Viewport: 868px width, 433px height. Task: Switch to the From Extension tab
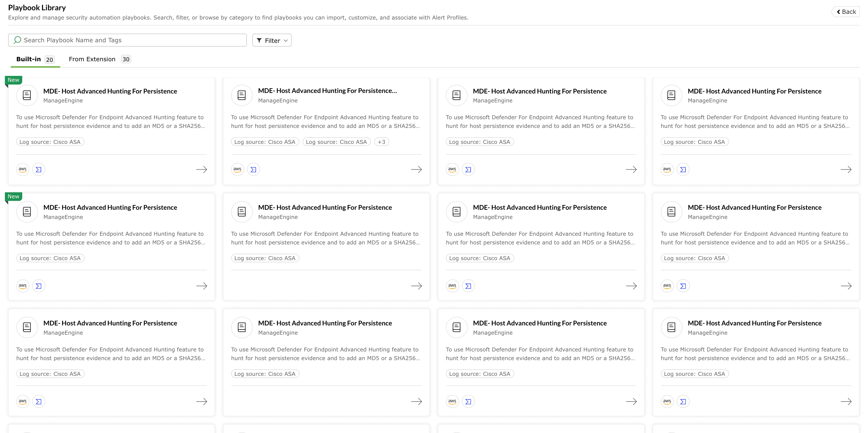tap(100, 59)
